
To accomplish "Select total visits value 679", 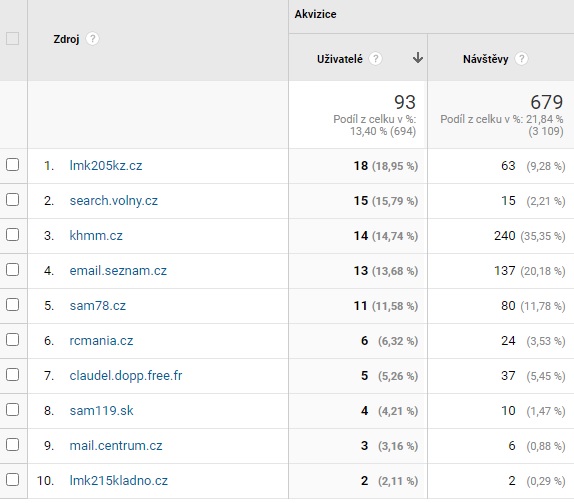I will pos(547,102).
